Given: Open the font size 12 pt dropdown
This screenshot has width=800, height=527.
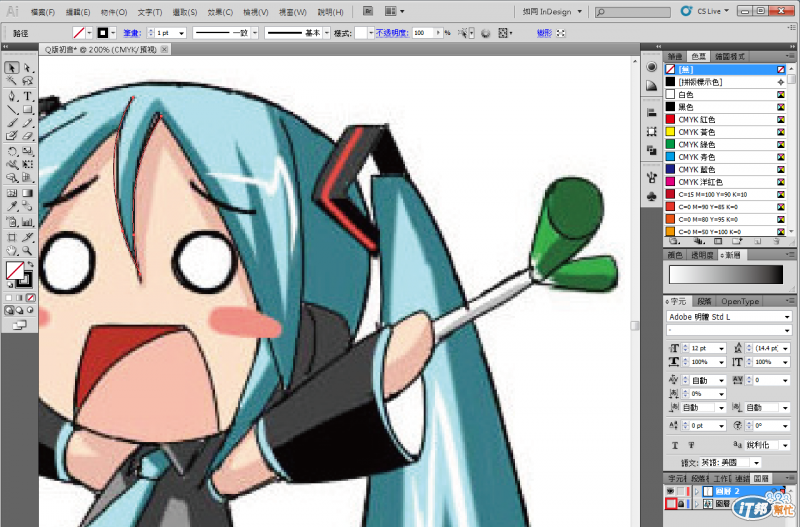Looking at the screenshot, I should tap(721, 348).
